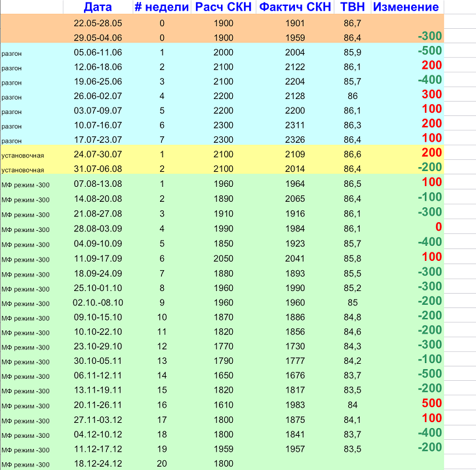Click date cell 31.07-06.08
The height and width of the screenshot is (470, 476).
coord(98,169)
